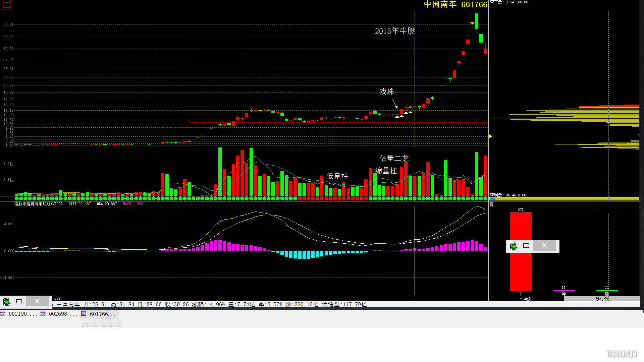Screen dimensions: 644x362
Task: Open the 牛马熊 tab
Action: pyautogui.click(x=526, y=299)
